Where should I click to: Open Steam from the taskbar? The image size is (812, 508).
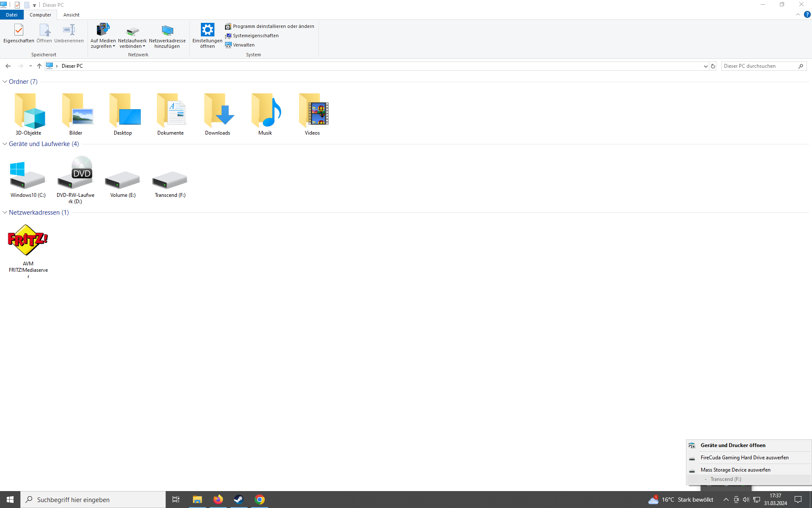[x=239, y=500]
